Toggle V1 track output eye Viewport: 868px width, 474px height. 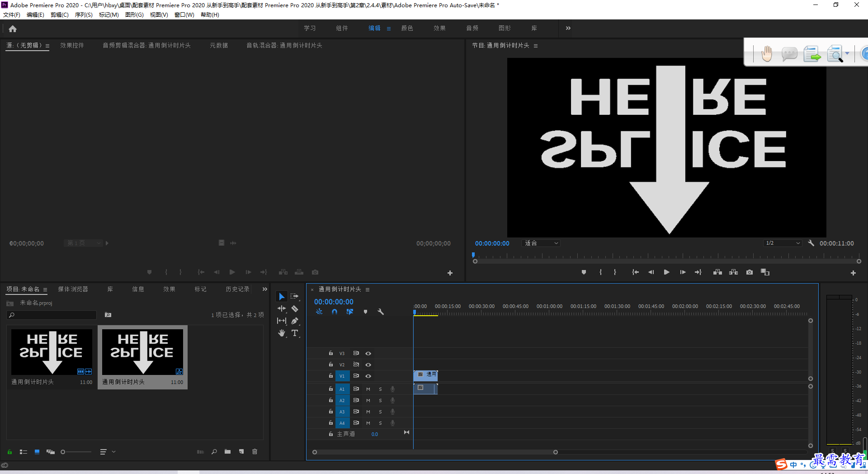[368, 376]
